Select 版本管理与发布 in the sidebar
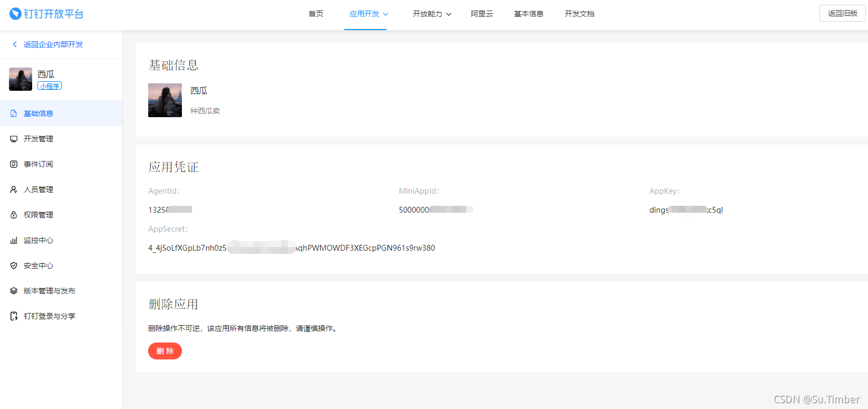The image size is (868, 409). [x=61, y=291]
